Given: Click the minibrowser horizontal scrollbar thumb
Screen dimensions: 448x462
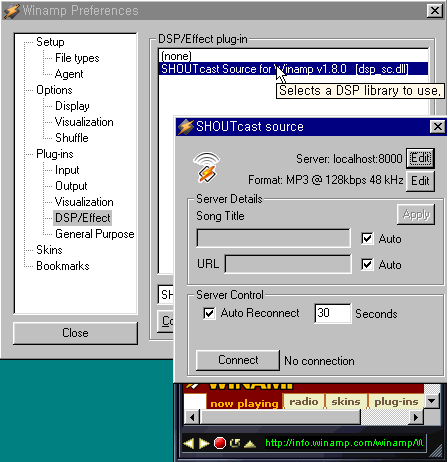Looking at the screenshot, I should point(280,417).
